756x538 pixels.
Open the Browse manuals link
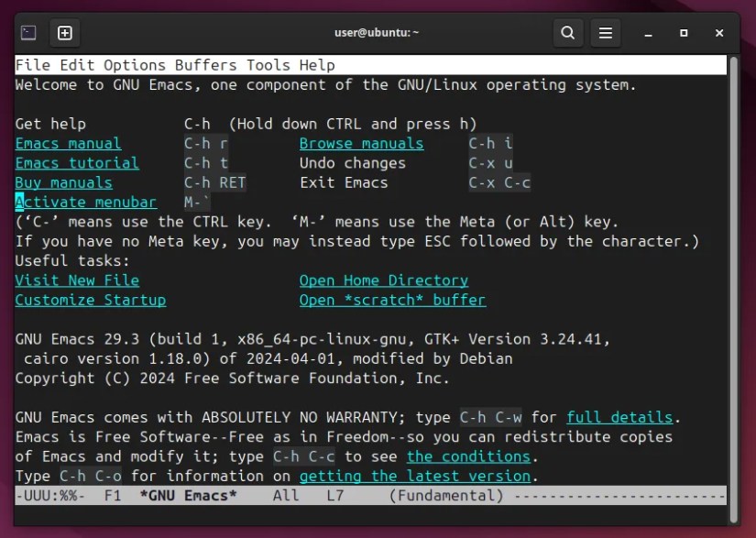[x=361, y=143]
